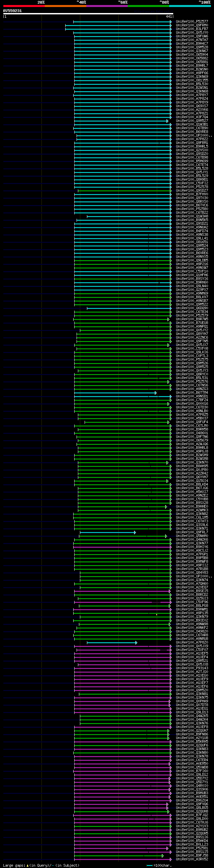Click the shorter cyan alignment bar for Q9M527
Screen dimensions: 214x868
click(x=121, y=121)
